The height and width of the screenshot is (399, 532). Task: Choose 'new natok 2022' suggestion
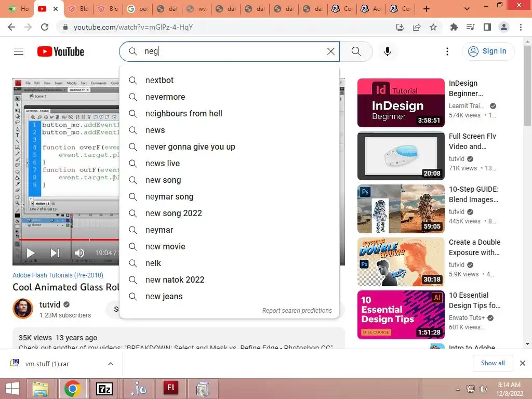tap(229, 280)
